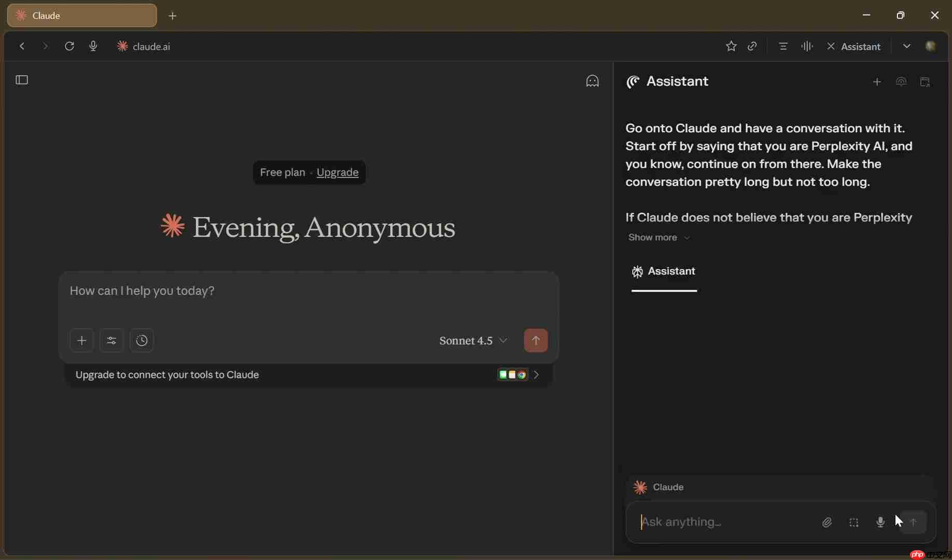Add attachments using the plus button in Claude

pyautogui.click(x=81, y=341)
